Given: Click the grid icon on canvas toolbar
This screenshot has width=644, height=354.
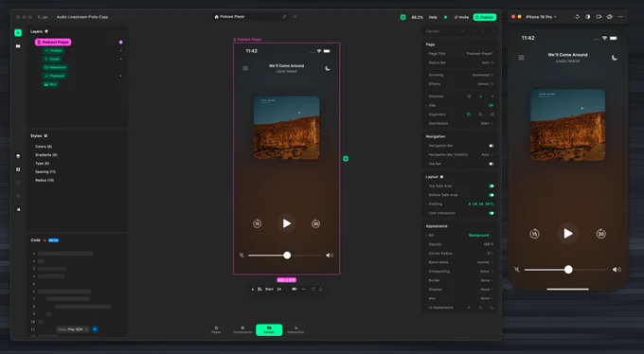Looking at the screenshot, I should 245,68.
